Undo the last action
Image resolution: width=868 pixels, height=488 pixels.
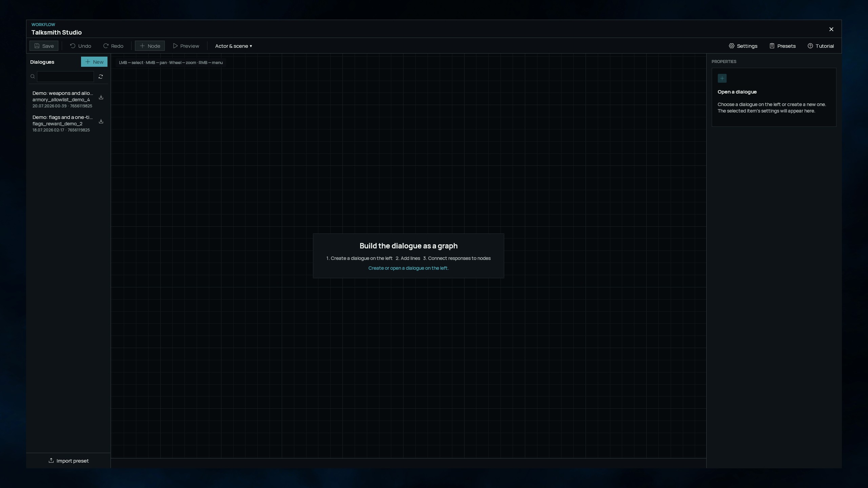click(80, 46)
